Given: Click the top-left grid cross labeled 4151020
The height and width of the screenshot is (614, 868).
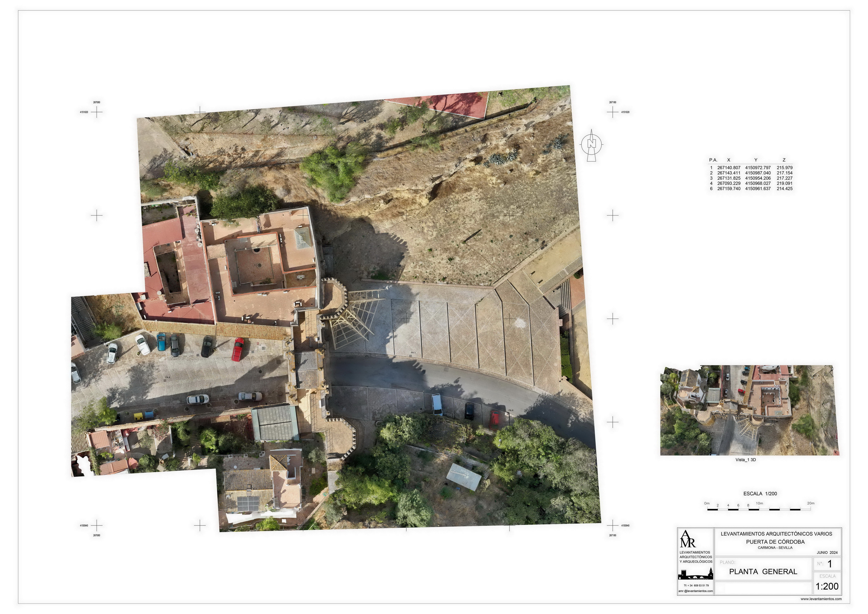Looking at the screenshot, I should [97, 112].
